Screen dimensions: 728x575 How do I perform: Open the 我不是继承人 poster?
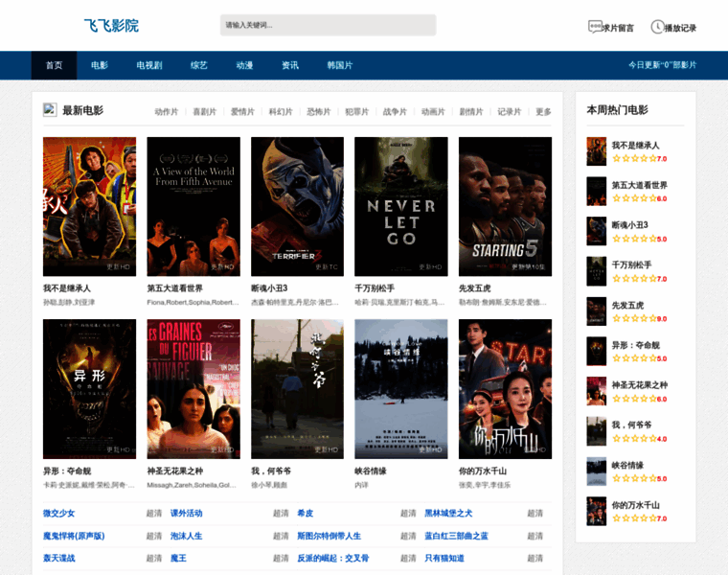click(x=90, y=206)
